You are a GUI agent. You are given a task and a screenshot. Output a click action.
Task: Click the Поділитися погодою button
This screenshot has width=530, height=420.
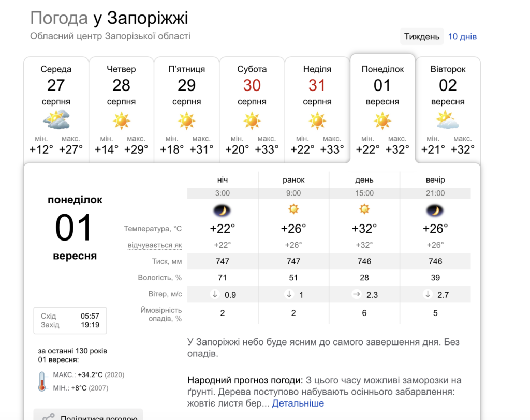98,417
